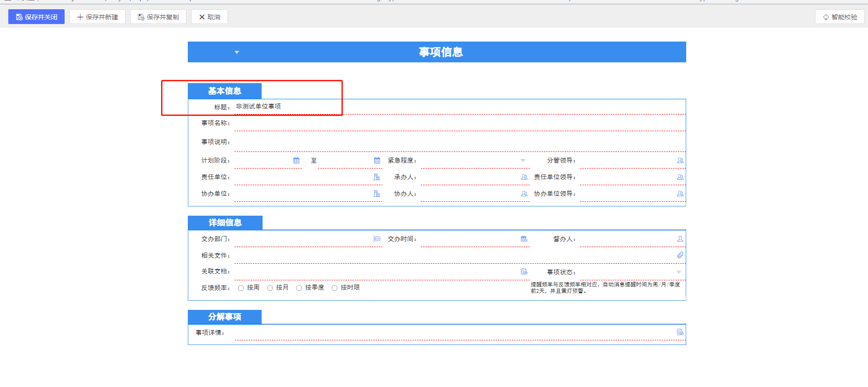
Task: Click the 保存并关闭 button
Action: (36, 17)
